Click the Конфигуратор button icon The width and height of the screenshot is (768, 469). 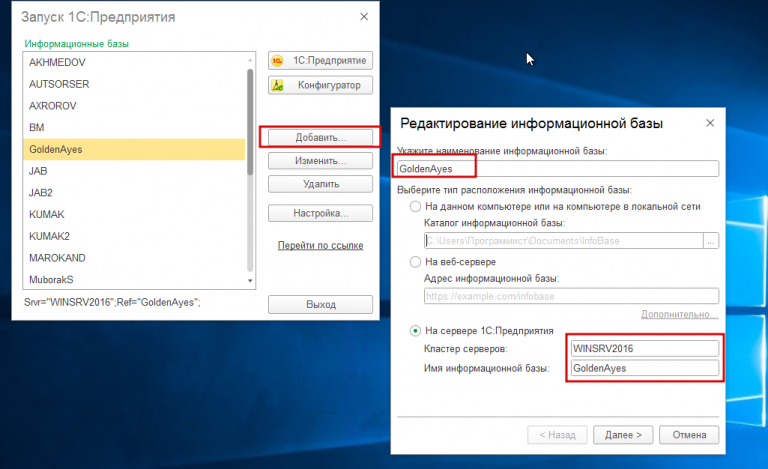coord(277,85)
